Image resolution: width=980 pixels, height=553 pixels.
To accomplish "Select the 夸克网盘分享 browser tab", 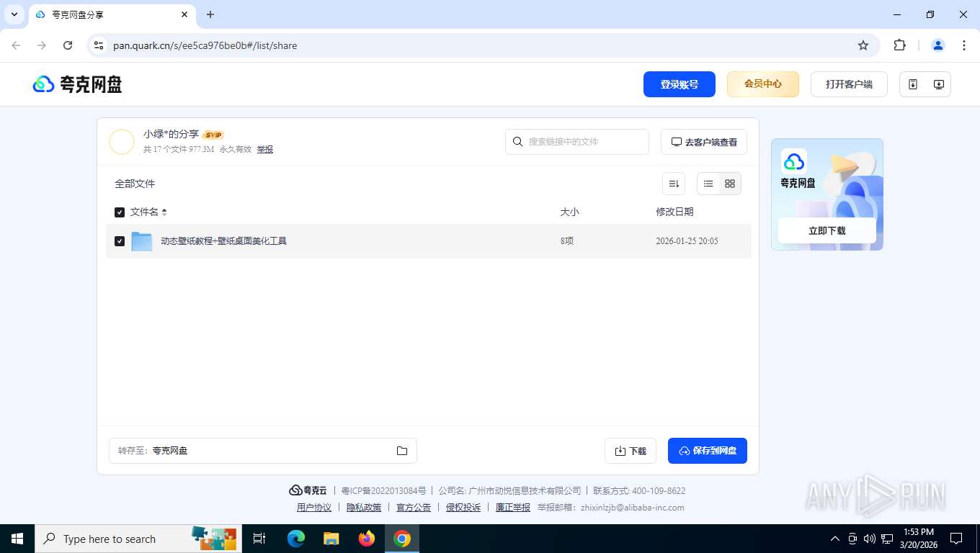I will click(x=112, y=14).
